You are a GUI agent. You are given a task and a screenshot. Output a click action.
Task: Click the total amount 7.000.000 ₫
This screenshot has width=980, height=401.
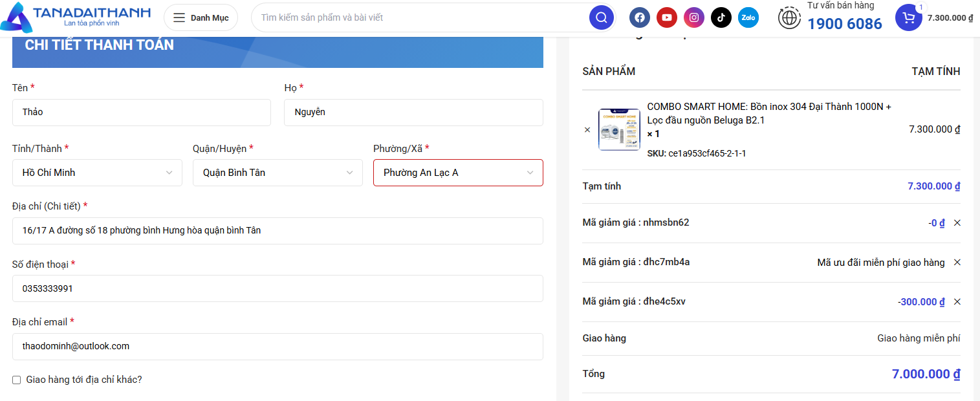point(926,374)
